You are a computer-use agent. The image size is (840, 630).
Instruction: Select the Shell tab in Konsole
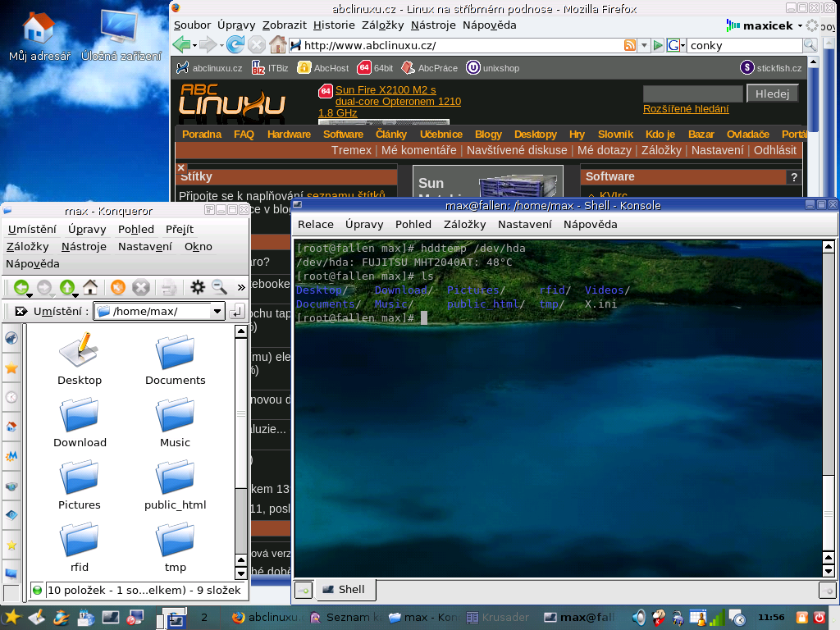tap(345, 590)
